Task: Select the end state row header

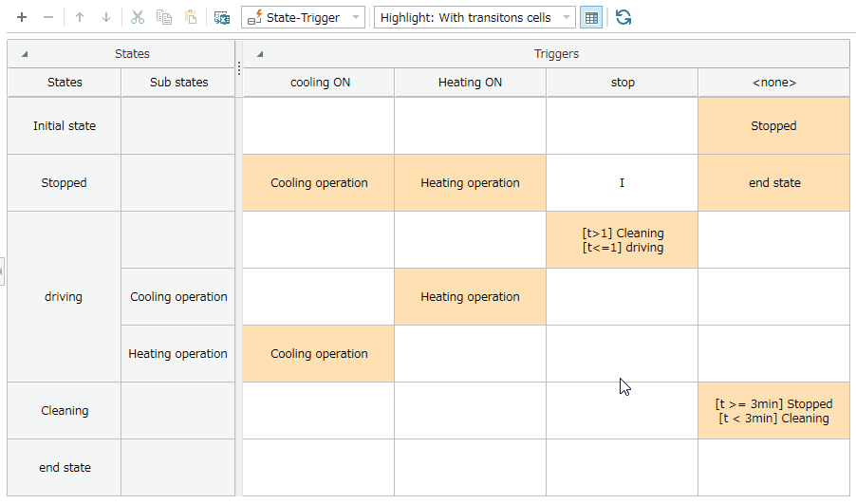Action: pyautogui.click(x=65, y=467)
